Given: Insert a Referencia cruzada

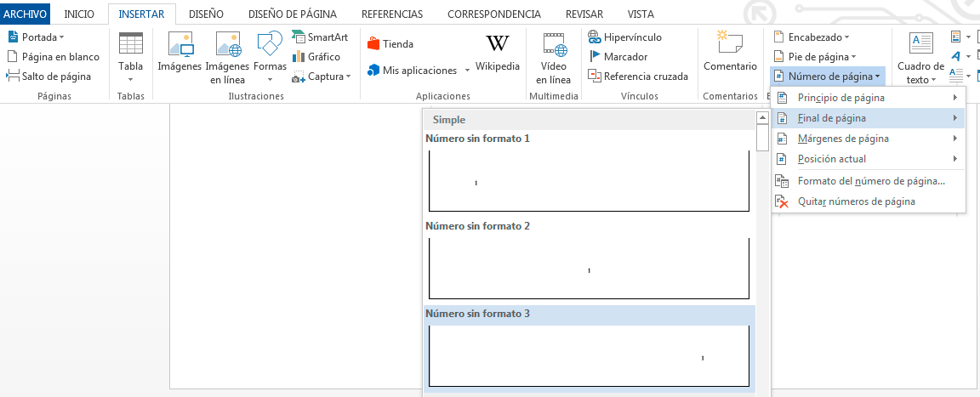Looking at the screenshot, I should point(638,77).
